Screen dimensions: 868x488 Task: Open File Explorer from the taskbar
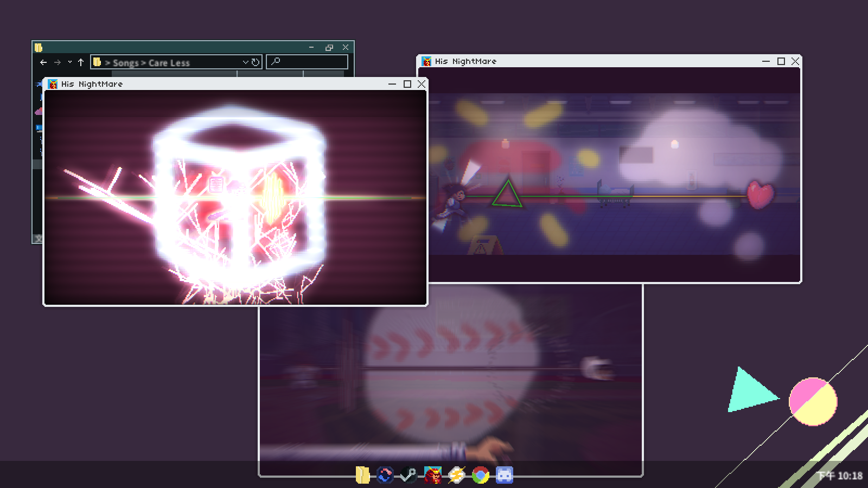pos(362,475)
